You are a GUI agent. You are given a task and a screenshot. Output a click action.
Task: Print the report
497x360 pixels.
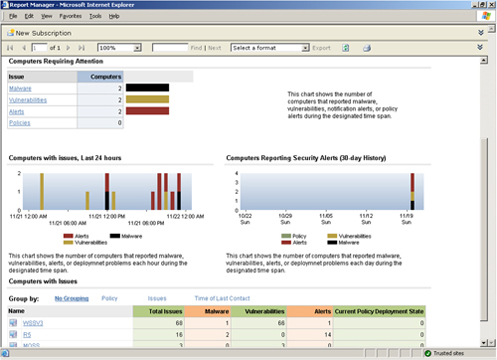tap(367, 48)
